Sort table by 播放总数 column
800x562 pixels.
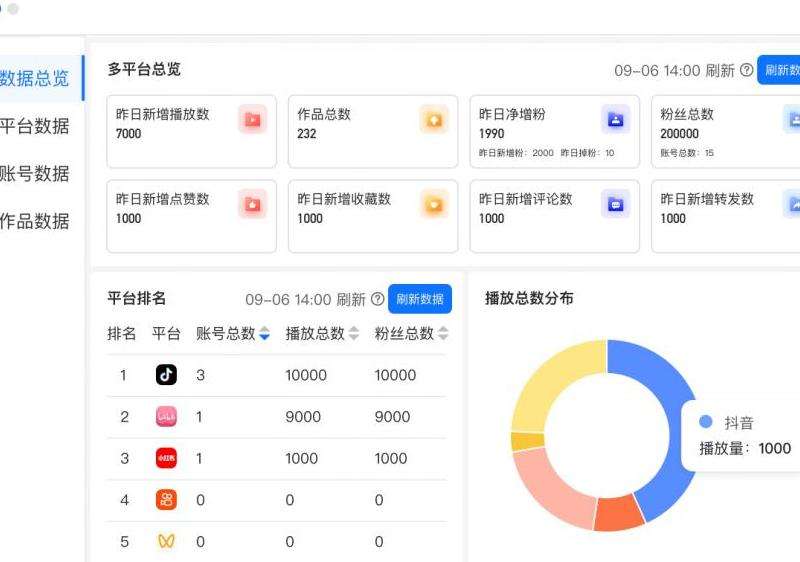pos(353,334)
